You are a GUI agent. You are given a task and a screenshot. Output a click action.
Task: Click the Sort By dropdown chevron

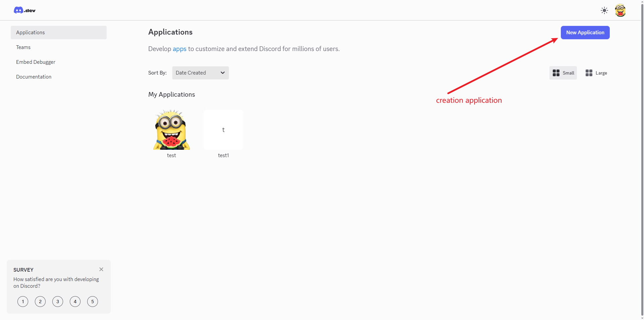click(x=222, y=73)
